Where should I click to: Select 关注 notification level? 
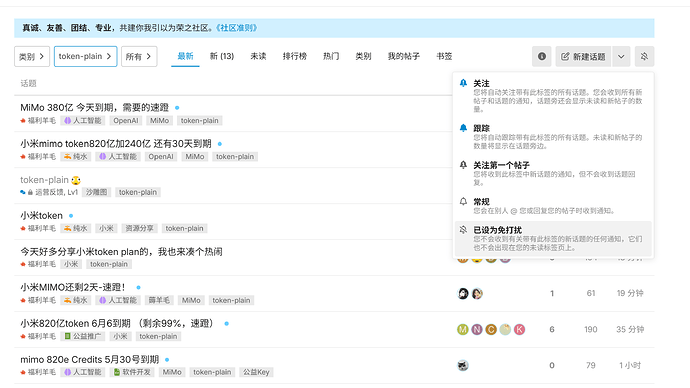pyautogui.click(x=553, y=95)
